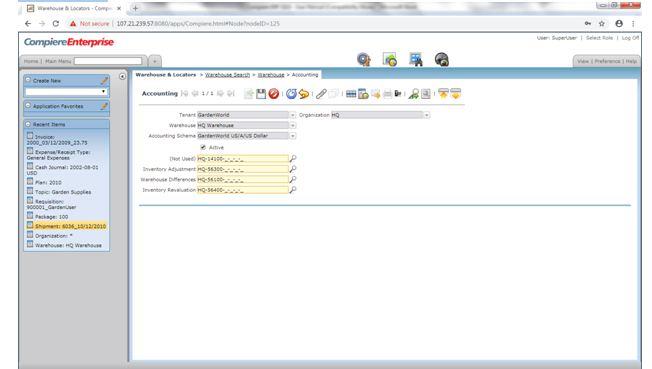The width and height of the screenshot is (652, 369).
Task: Open lookup for the Inventory Revaluation account
Action: click(293, 190)
